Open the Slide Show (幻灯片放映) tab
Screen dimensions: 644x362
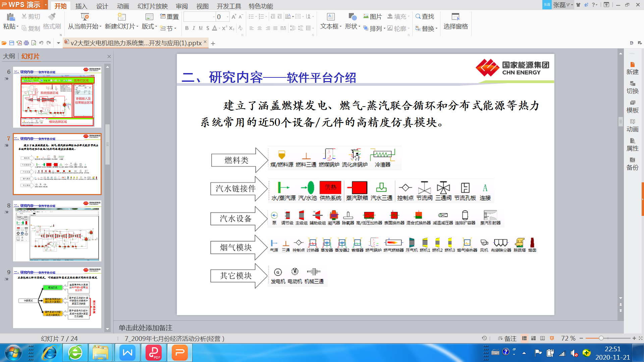point(152,6)
